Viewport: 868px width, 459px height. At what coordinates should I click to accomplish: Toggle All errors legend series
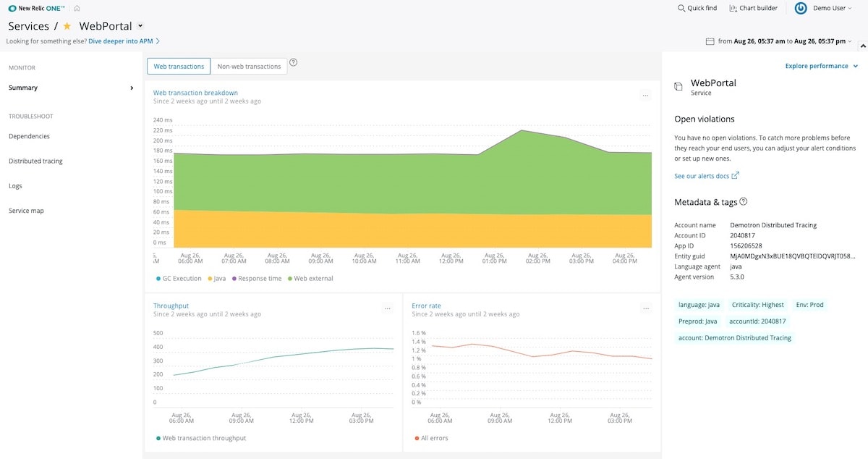point(431,438)
